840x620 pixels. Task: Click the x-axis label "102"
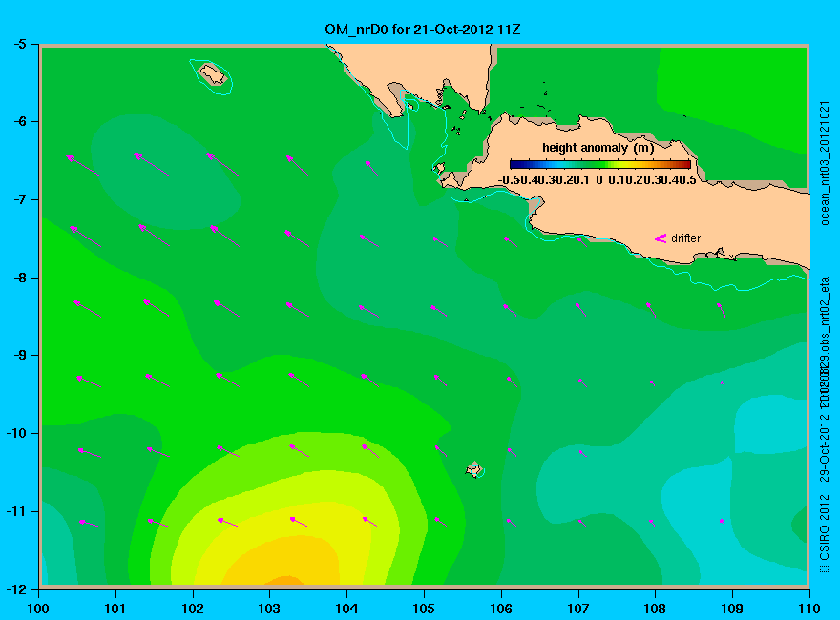pos(192,609)
